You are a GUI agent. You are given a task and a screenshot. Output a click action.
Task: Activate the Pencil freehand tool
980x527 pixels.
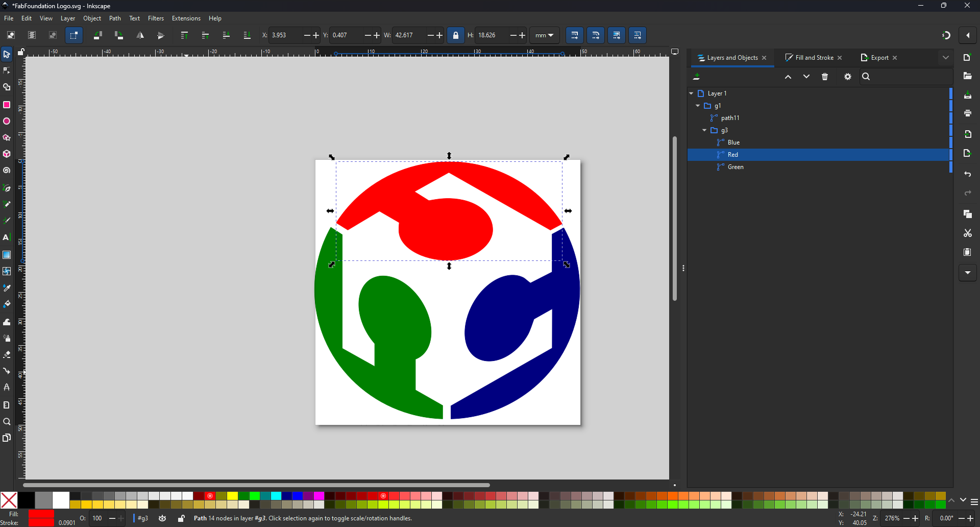[7, 205]
